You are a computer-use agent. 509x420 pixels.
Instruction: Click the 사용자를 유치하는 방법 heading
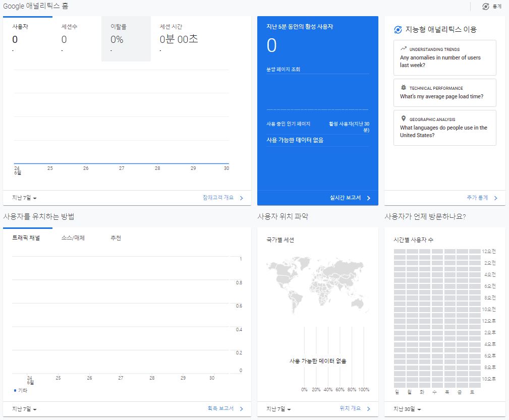coord(39,216)
